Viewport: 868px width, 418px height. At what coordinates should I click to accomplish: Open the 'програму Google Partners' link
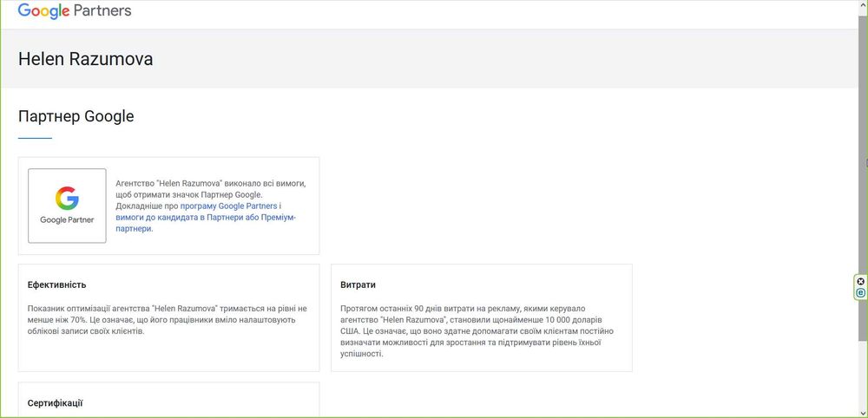[x=228, y=206]
